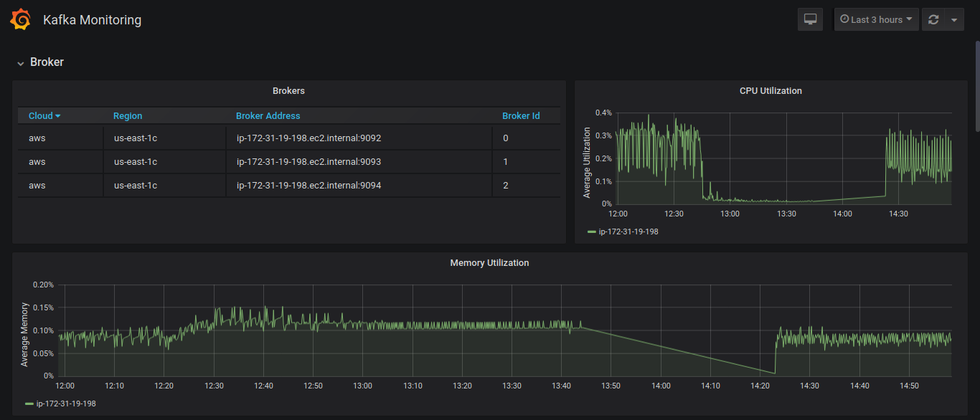Click ip-172-31-19-198.ec2.internal:9094 address cell

[359, 185]
